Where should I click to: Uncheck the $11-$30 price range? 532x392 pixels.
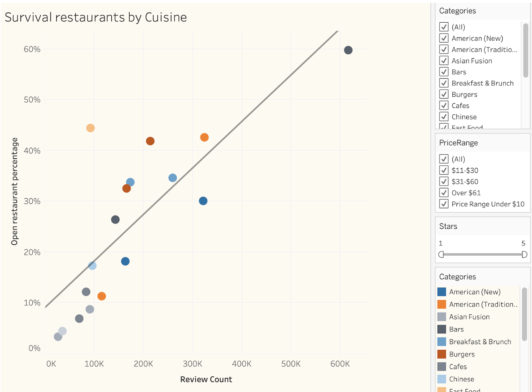coord(443,170)
